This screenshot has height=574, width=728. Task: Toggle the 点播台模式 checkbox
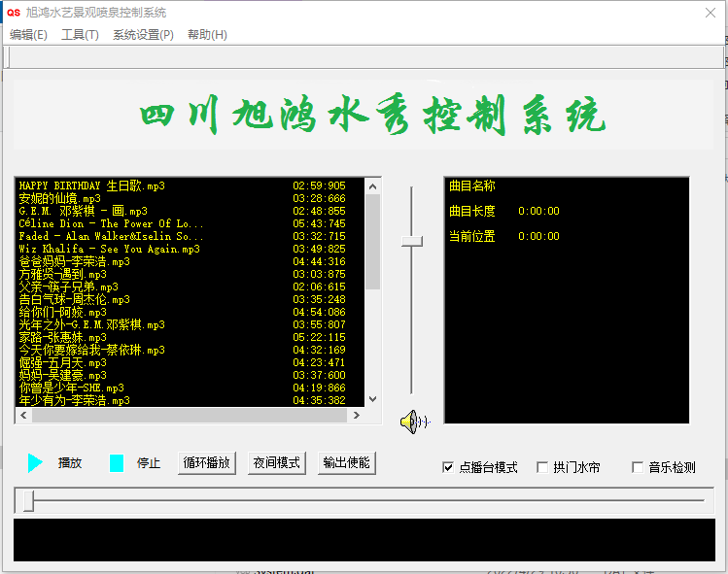tap(448, 467)
